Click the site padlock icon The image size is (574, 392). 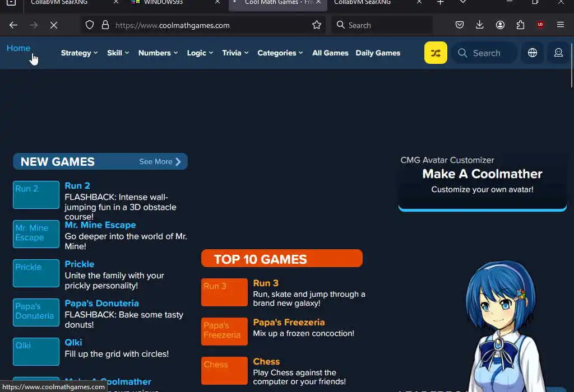click(x=105, y=25)
